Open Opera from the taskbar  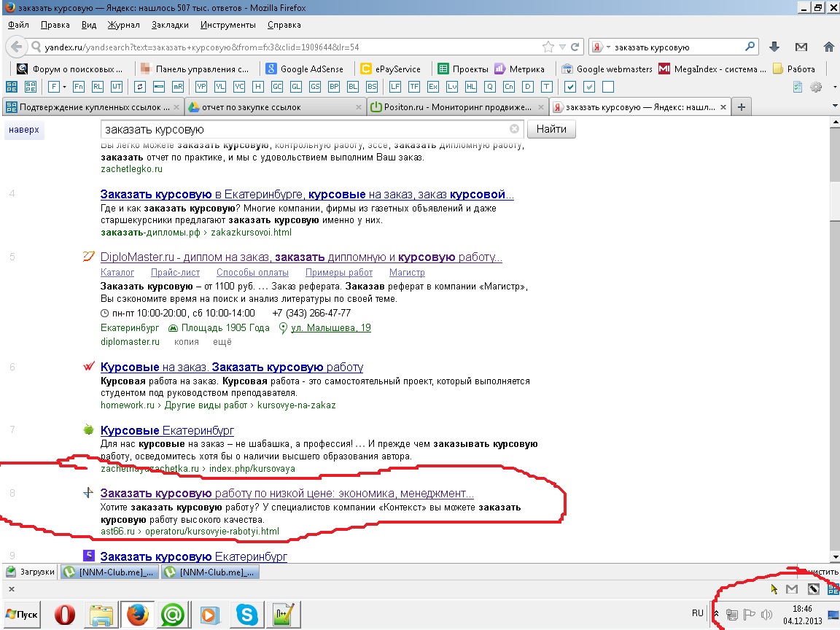click(65, 614)
